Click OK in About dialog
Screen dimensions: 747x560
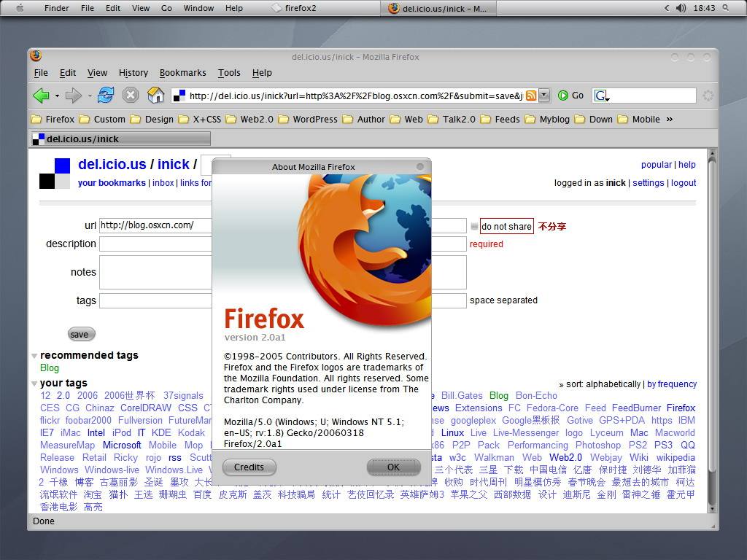(x=393, y=467)
